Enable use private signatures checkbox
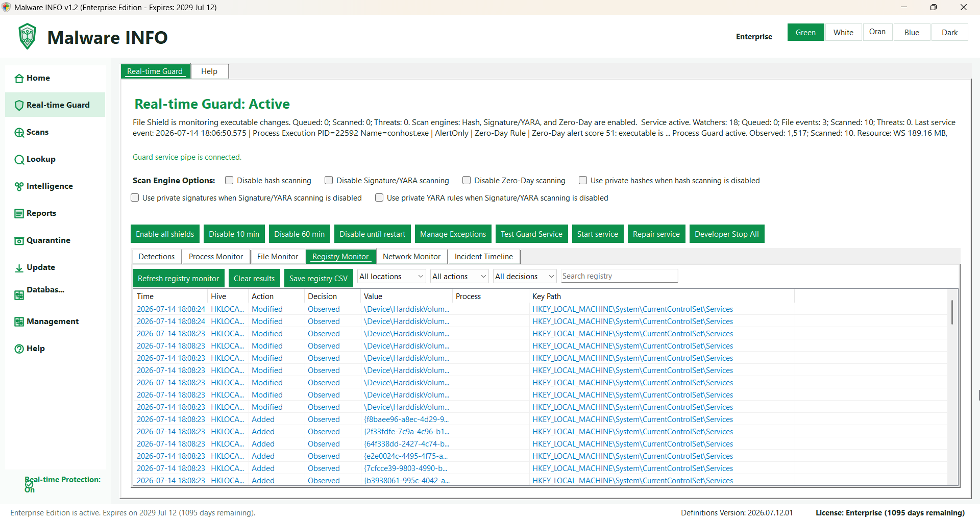Image resolution: width=980 pixels, height=520 pixels. click(135, 197)
